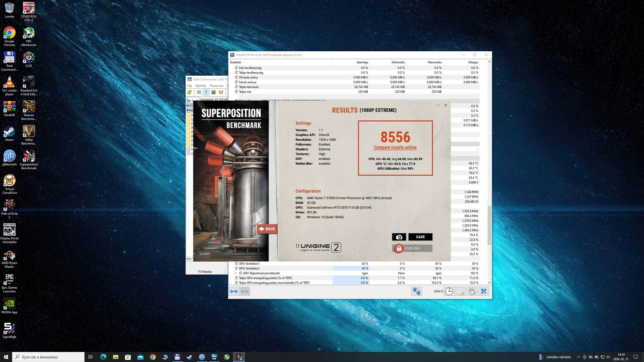The image size is (644, 362).
Task: Open HWiNFO sensor settings gear
Action: (x=472, y=291)
